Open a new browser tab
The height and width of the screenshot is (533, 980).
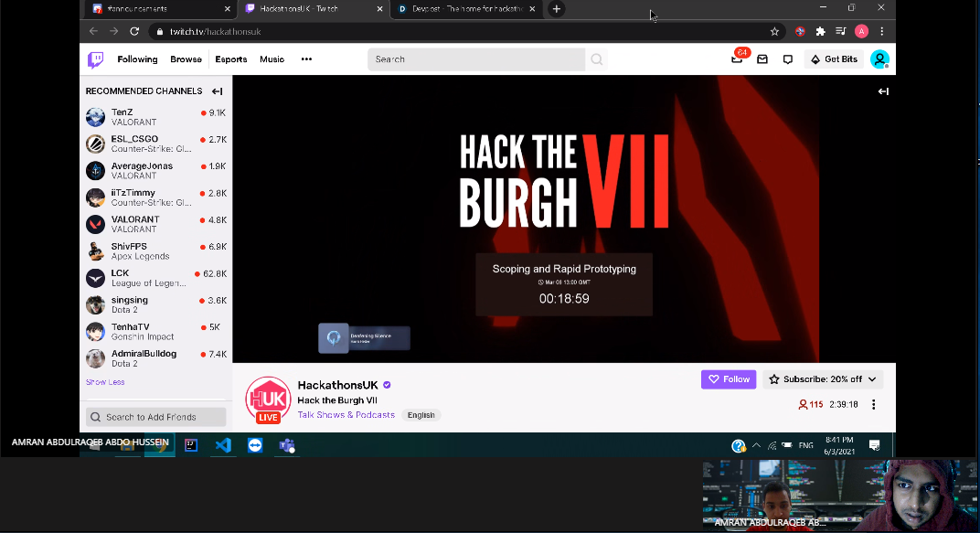point(556,9)
